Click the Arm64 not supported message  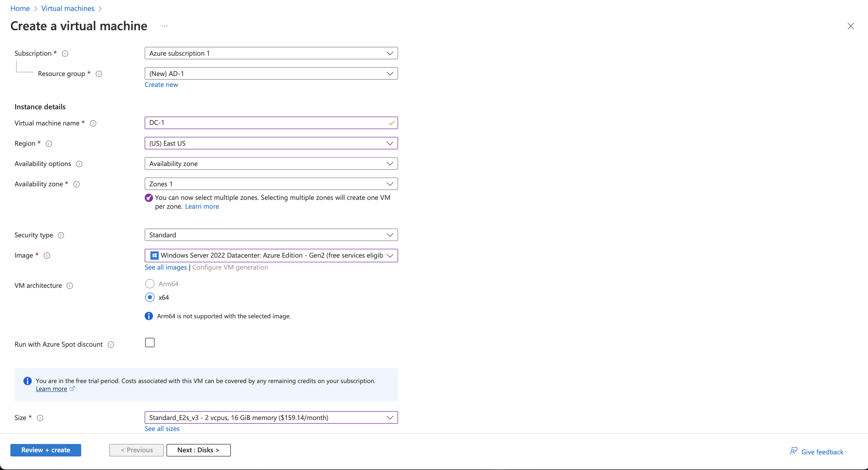[224, 316]
